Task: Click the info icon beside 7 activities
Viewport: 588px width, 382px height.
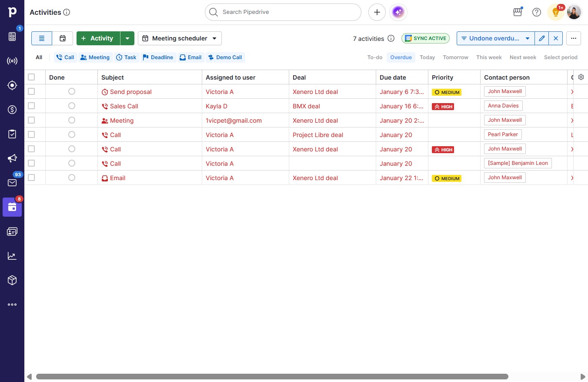Action: pos(391,38)
